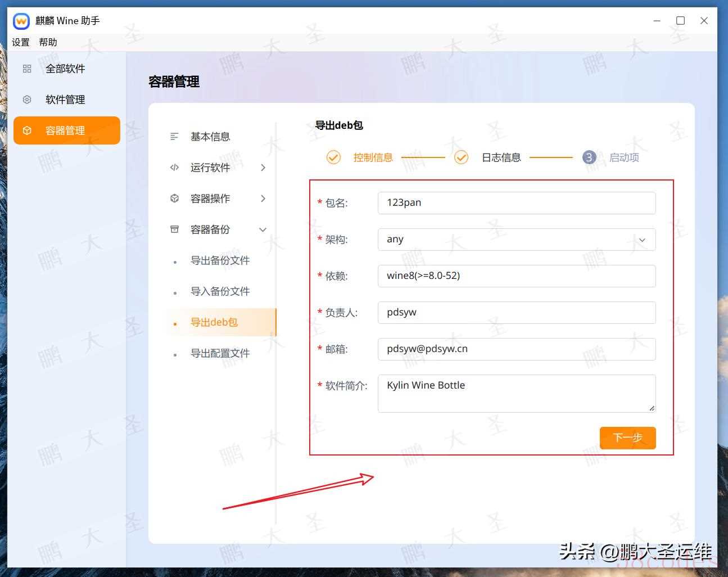Expand the 容器操作 submenu chevron
The image size is (728, 577).
pyautogui.click(x=263, y=199)
